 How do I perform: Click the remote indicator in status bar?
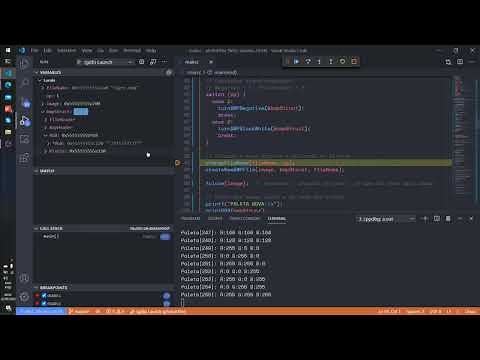click(x=41, y=311)
